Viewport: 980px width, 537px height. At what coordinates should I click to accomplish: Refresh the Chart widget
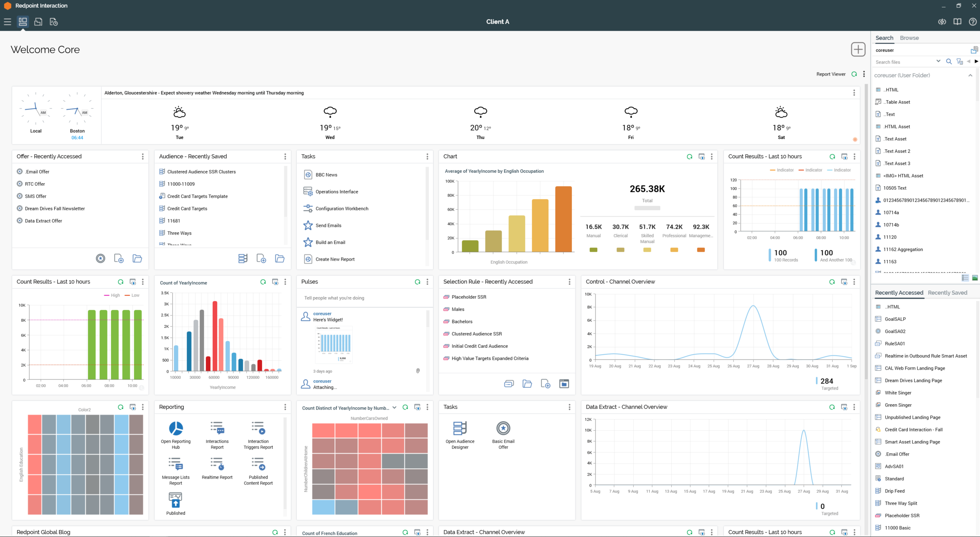[689, 157]
